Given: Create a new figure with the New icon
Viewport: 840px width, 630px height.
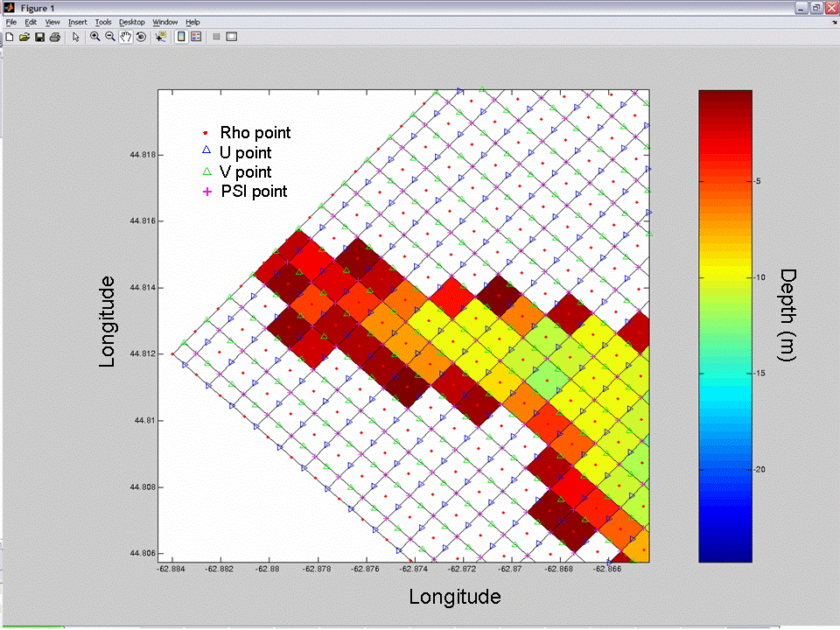Looking at the screenshot, I should [x=9, y=37].
